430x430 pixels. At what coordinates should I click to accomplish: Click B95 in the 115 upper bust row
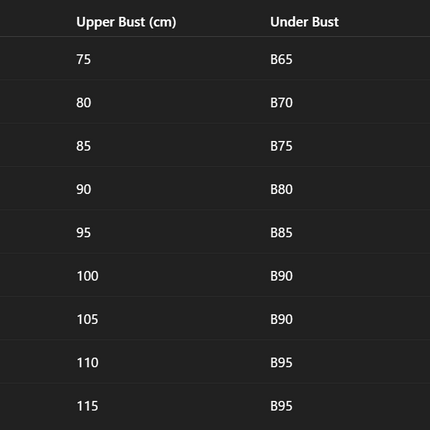(281, 406)
